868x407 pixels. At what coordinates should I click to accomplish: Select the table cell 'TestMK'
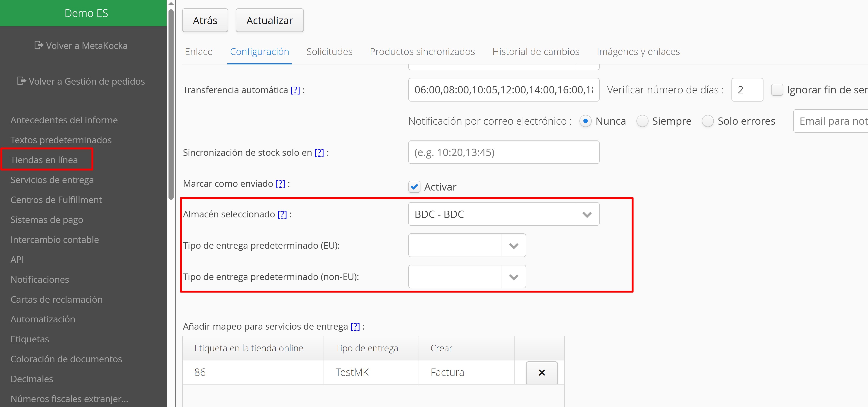[371, 372]
